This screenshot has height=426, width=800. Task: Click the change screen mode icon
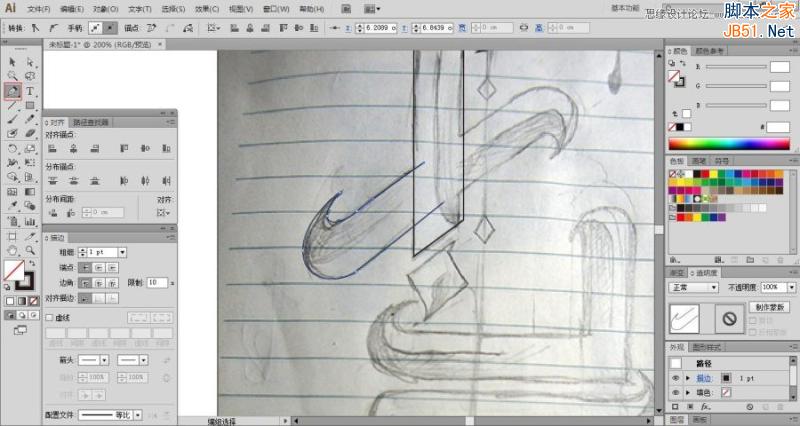point(20,331)
